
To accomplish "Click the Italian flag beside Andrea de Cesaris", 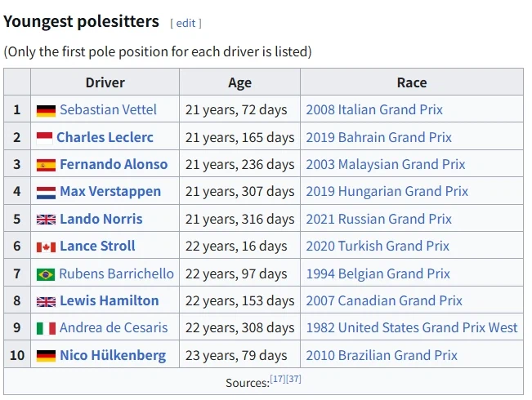I will [x=46, y=328].
